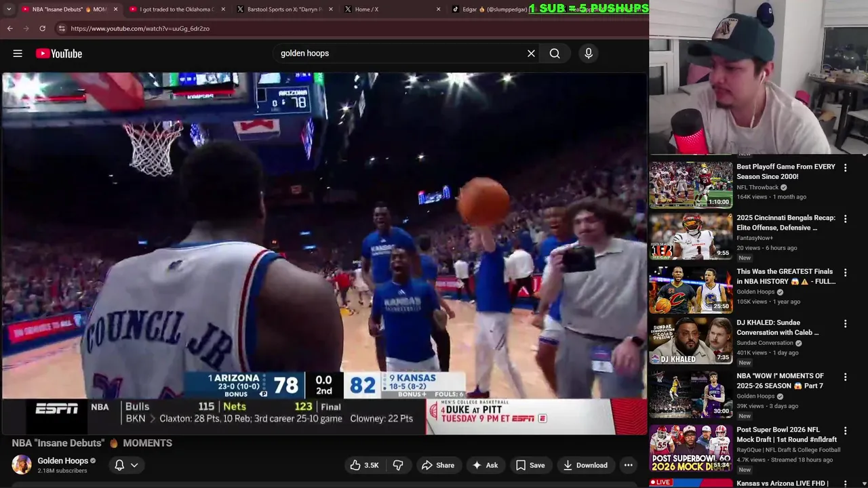Open the YouTube guide hamburger menu
Viewport: 868px width, 488px height.
click(18, 54)
